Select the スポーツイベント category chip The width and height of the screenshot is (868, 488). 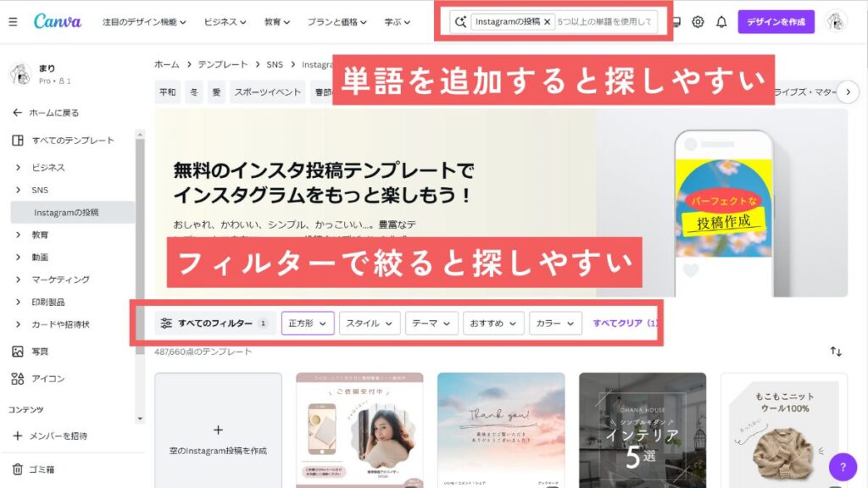(267, 91)
